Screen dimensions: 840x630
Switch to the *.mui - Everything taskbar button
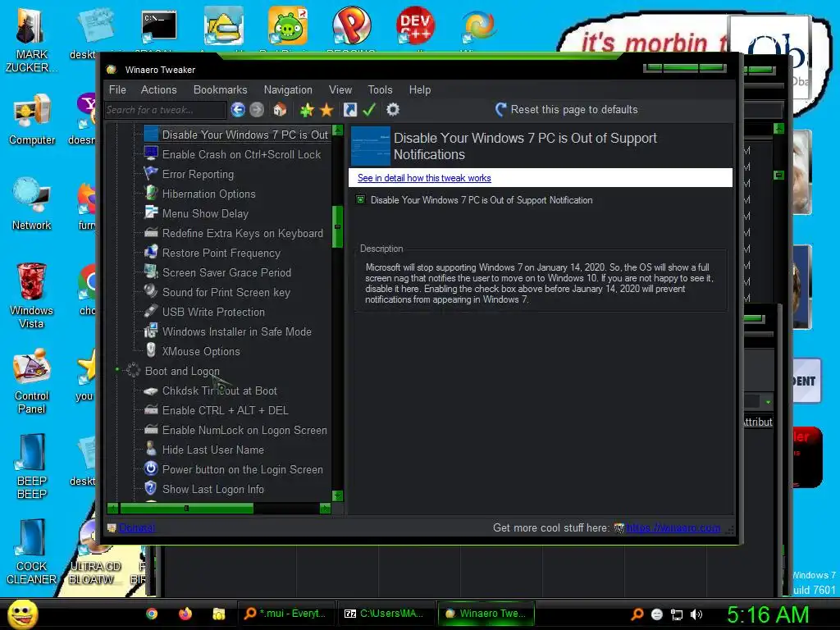[x=286, y=614]
